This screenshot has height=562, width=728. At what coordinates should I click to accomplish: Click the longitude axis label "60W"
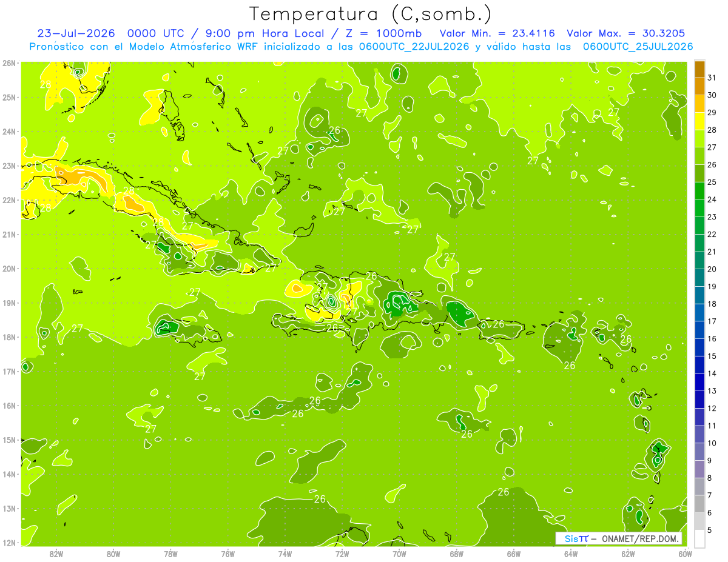coord(685,553)
